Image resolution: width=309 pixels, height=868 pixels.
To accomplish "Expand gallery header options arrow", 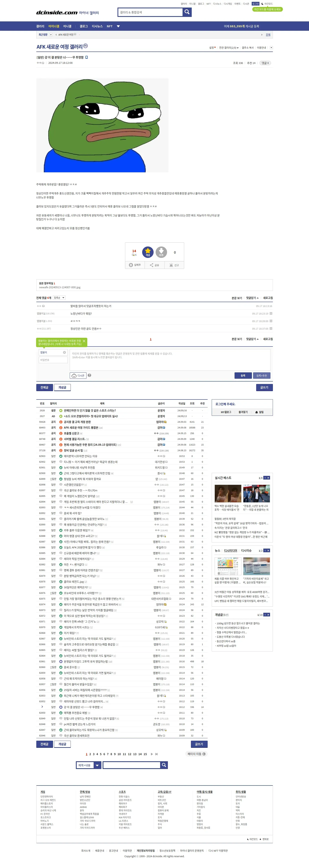I will point(271,48).
